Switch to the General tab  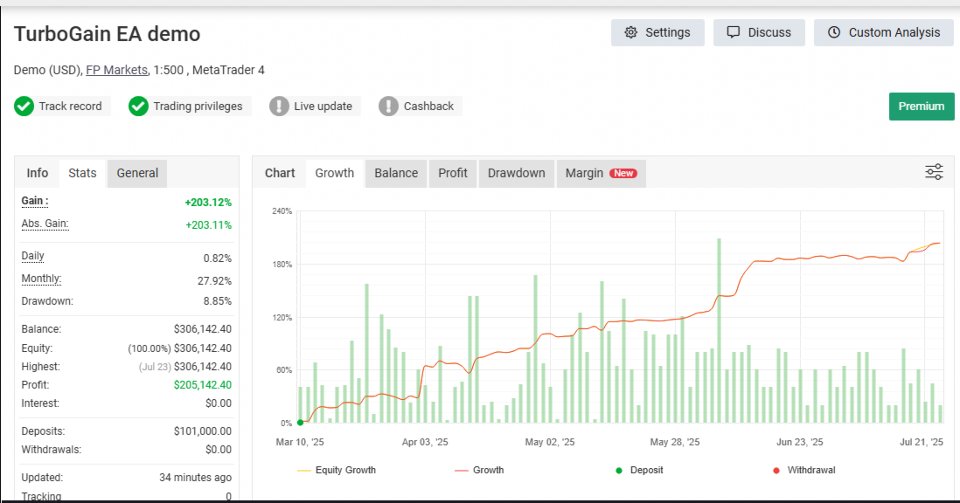(137, 173)
